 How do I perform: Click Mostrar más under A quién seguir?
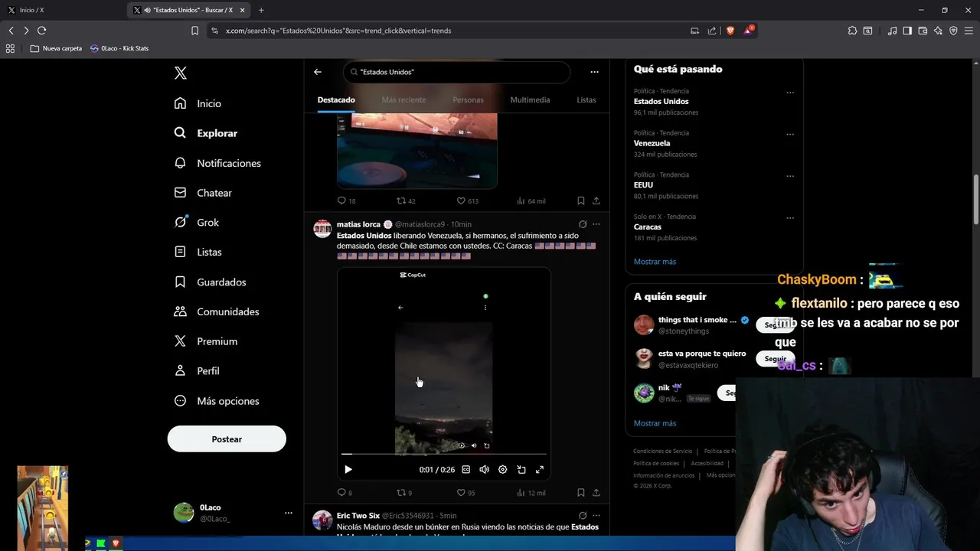click(x=655, y=423)
